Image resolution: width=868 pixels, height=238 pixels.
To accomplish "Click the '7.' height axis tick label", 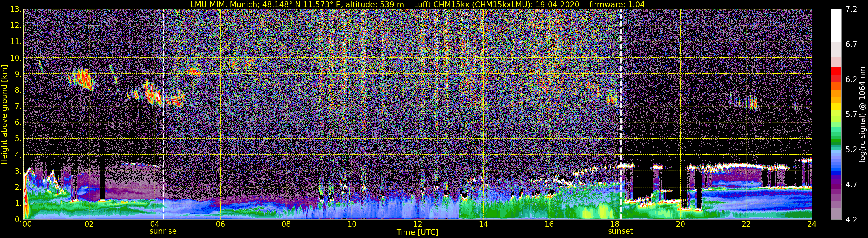I will (x=18, y=106).
